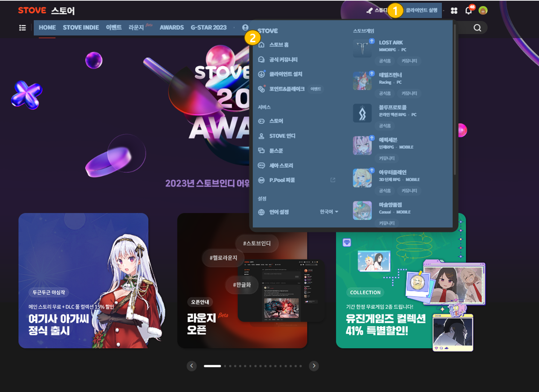Click 블루프로토콜 공식홈 button
This screenshot has width=539, height=392.
(x=385, y=126)
